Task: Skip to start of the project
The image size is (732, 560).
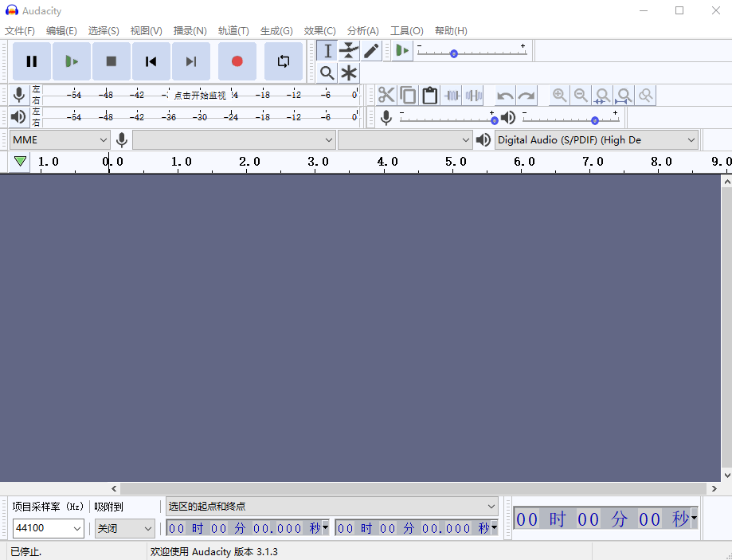Action: pyautogui.click(x=151, y=61)
